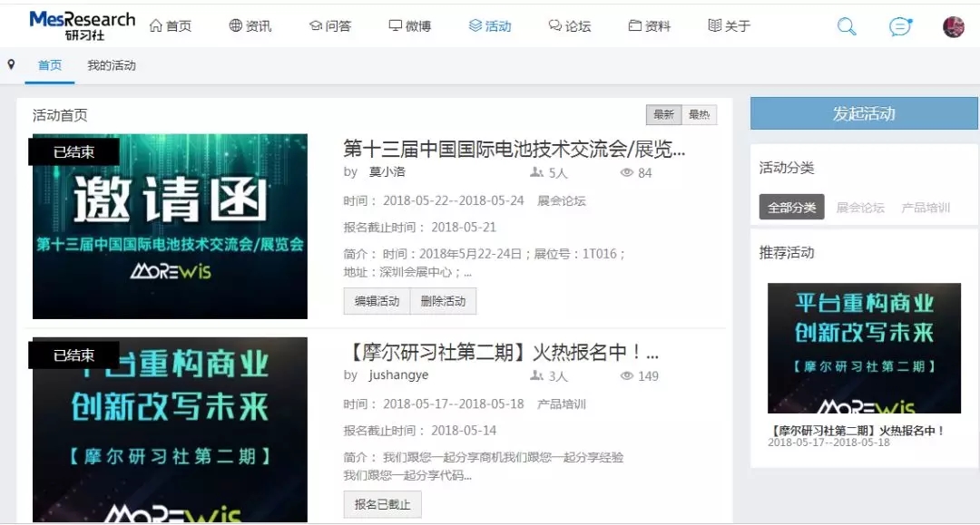Click participants icon showing 5人
The image size is (980, 525).
pos(536,172)
